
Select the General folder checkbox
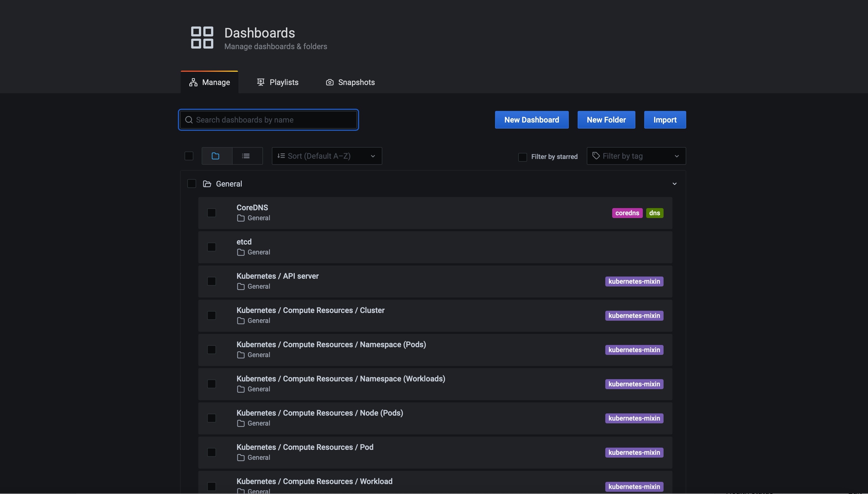coord(191,184)
